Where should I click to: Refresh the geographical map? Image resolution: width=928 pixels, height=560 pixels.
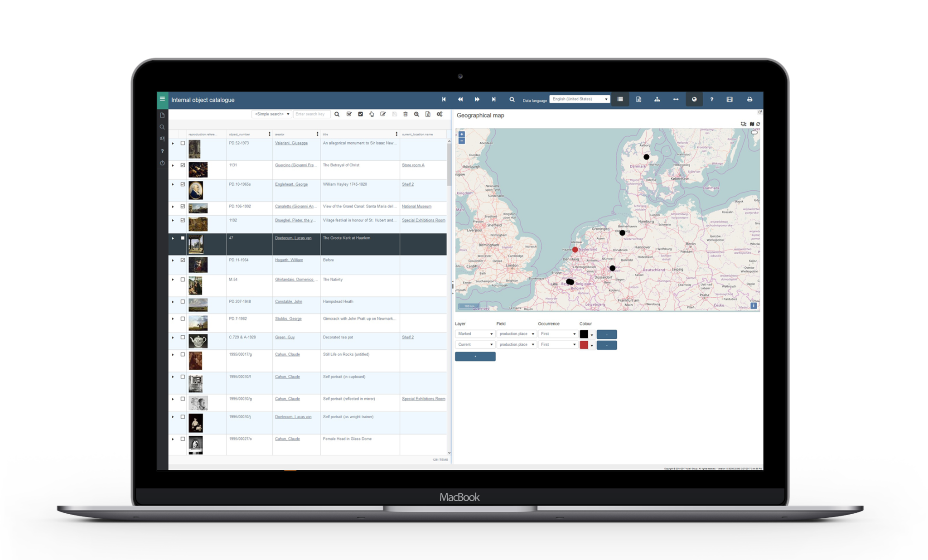[758, 124]
